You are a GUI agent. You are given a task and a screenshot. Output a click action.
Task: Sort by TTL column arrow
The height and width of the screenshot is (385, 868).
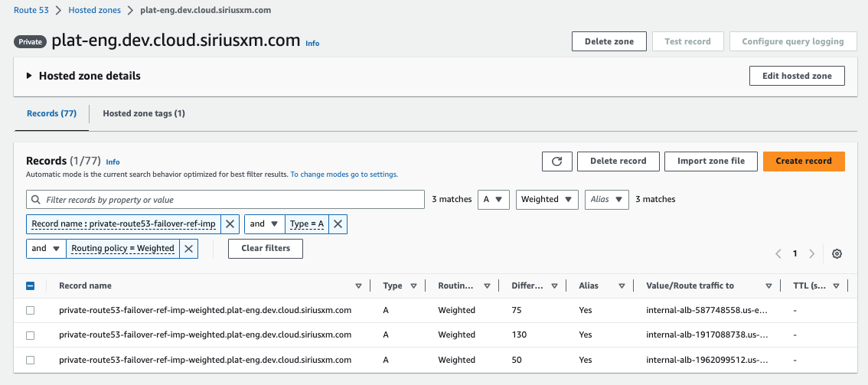(x=836, y=286)
